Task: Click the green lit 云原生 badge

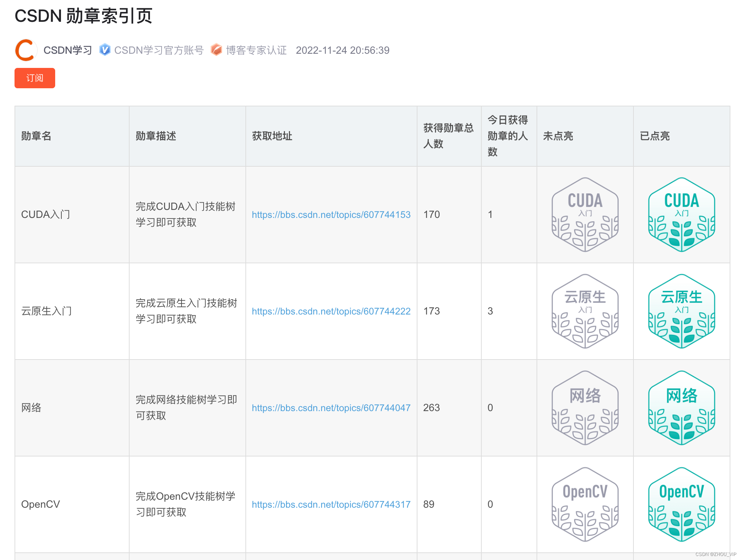Action: [x=681, y=311]
